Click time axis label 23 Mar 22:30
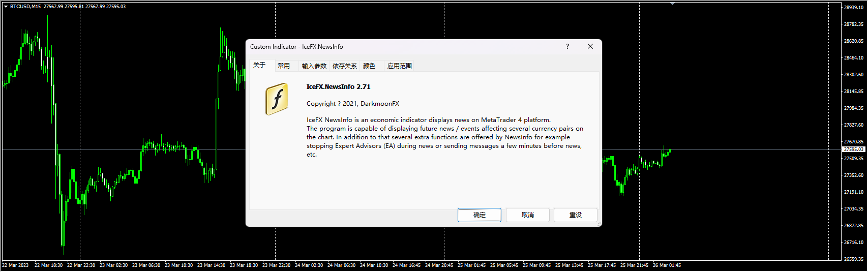The height and width of the screenshot is (272, 868). click(x=276, y=265)
